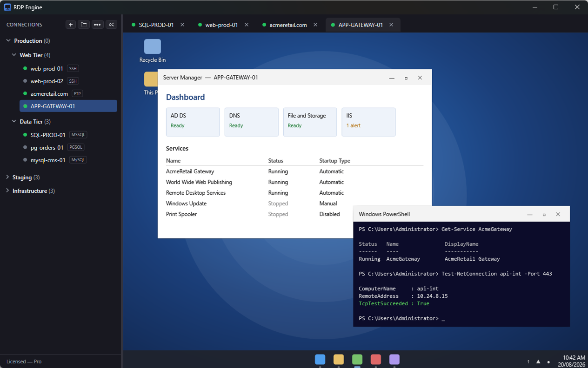Click the Status column header
The image size is (588, 368).
(276, 161)
